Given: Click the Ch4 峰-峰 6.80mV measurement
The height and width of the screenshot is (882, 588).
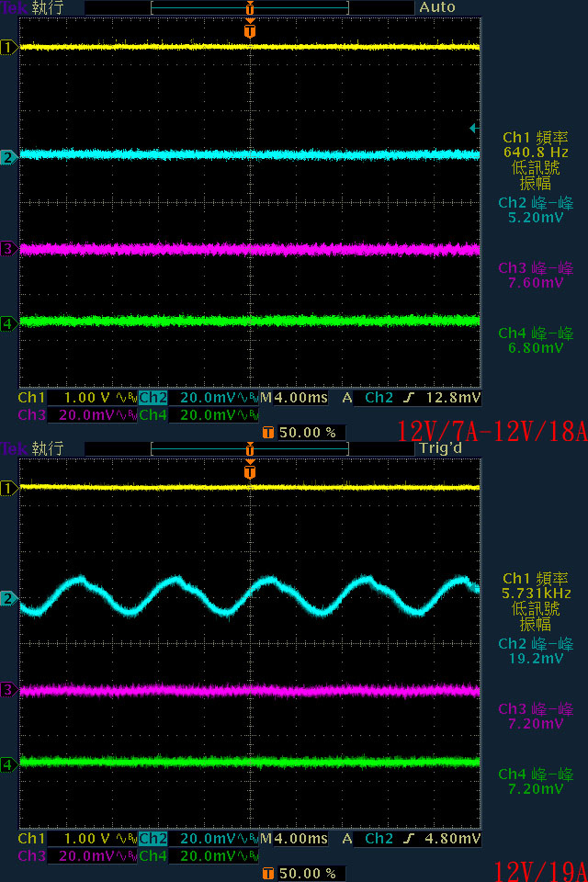Looking at the screenshot, I should coord(536,340).
